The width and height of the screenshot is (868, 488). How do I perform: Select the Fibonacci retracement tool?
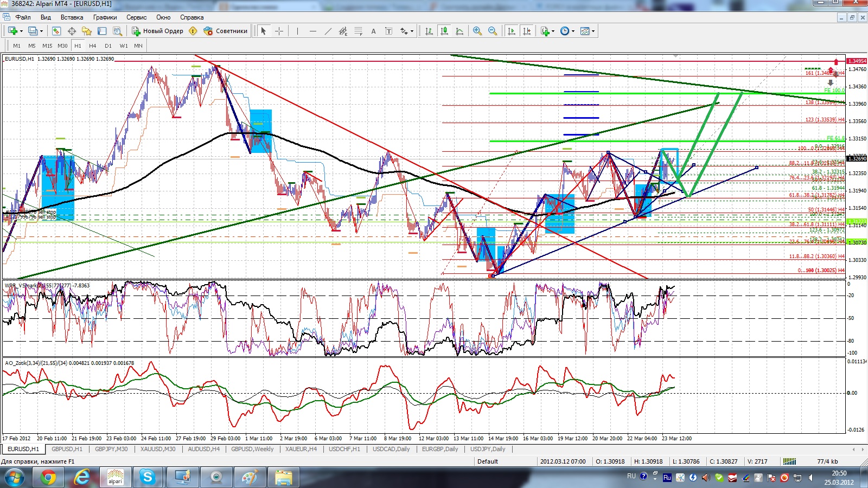(x=358, y=31)
